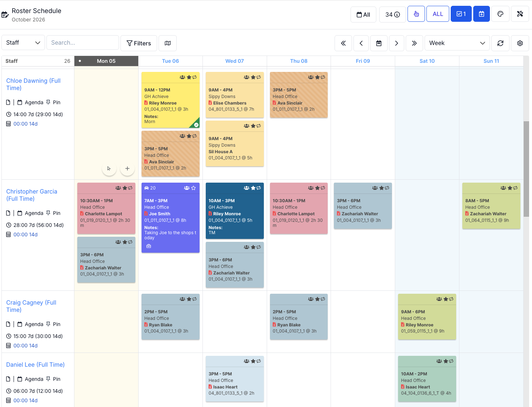Click the pointer select icon in Chloe's Monday cell
This screenshot has width=532, height=407.
109,168
